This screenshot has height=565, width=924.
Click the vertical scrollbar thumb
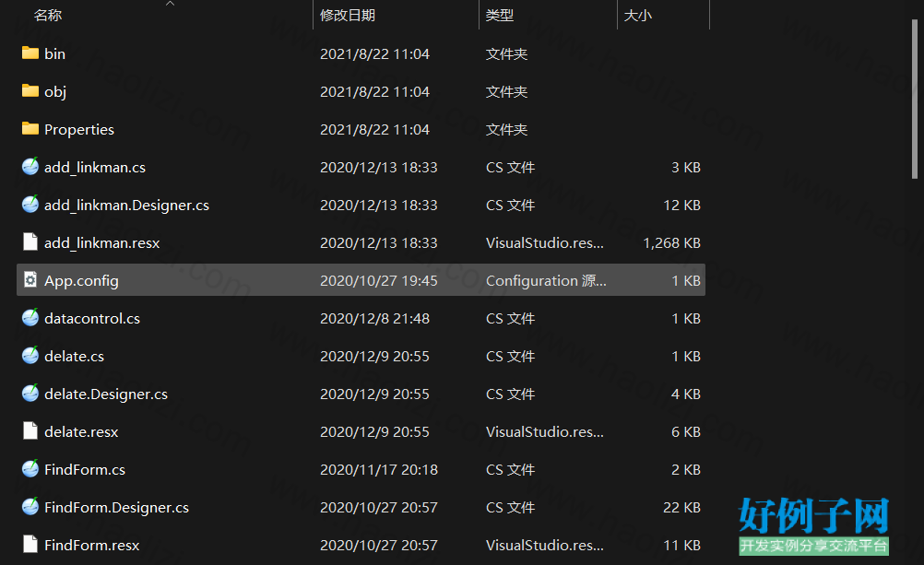coord(915,99)
